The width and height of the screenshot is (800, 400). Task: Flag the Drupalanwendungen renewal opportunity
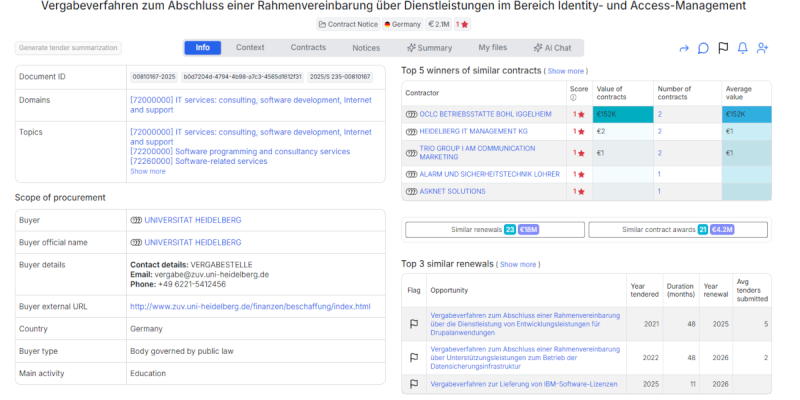coord(414,324)
